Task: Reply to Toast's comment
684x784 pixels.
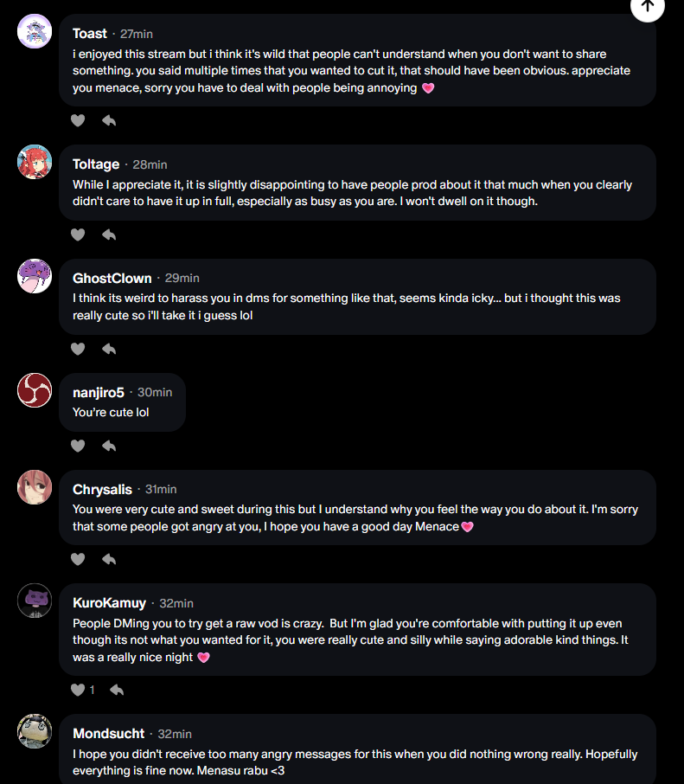Action: 109,120
